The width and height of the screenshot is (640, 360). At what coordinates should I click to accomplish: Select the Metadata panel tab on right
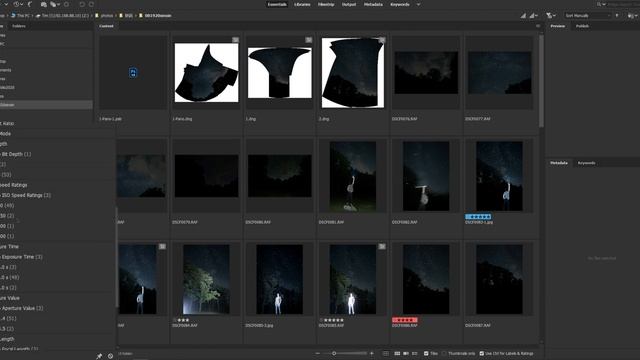coord(559,163)
